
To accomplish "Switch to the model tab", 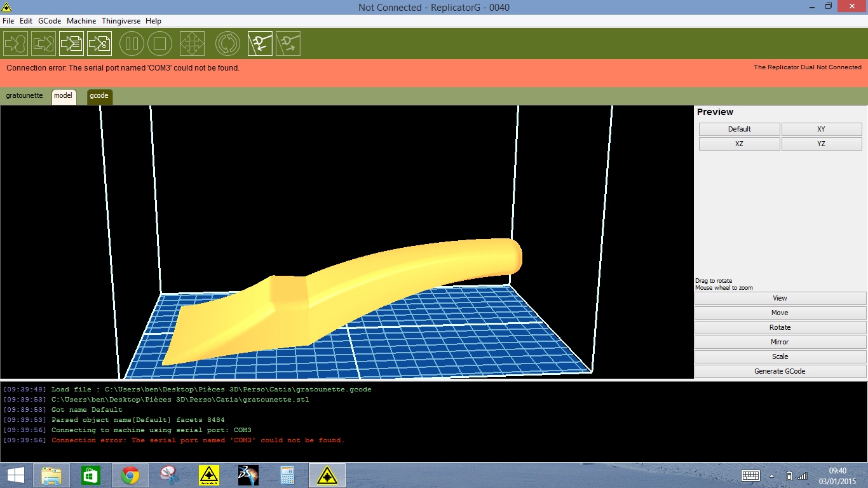I will tap(64, 97).
